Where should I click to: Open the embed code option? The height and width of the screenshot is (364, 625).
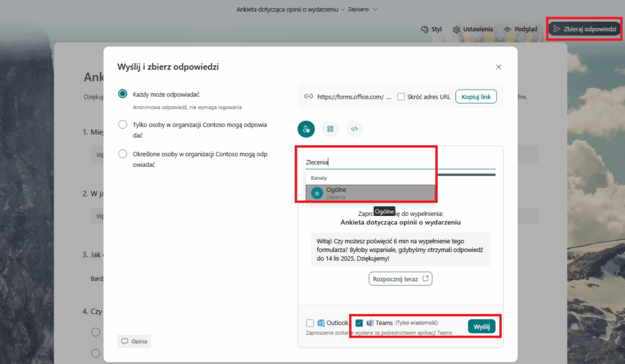click(x=354, y=129)
